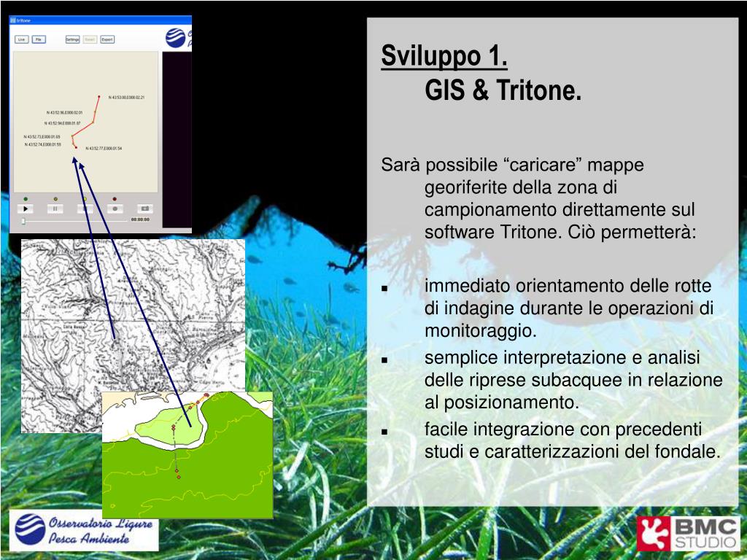The width and height of the screenshot is (747, 560).
Task: Click waypoint label N 43:52.73,E008:01.65
Action: click(x=42, y=136)
